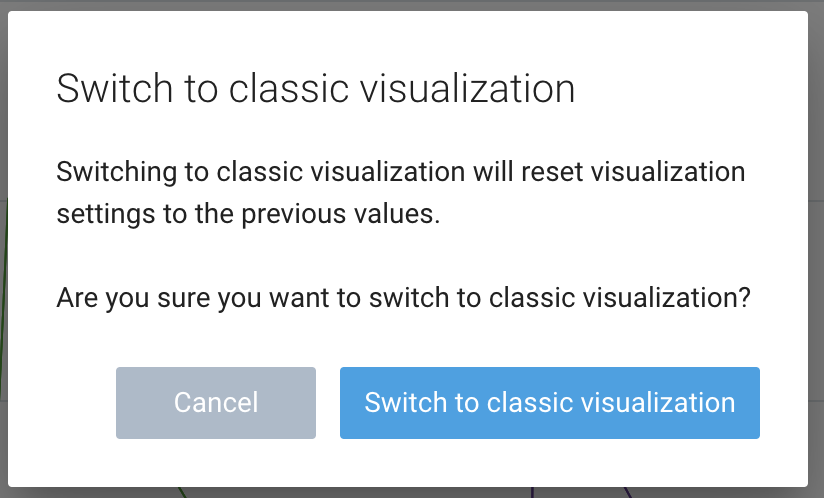Screen dimensions: 824x498
Task: Click the word "previous" in the message
Action: click(x=326, y=214)
